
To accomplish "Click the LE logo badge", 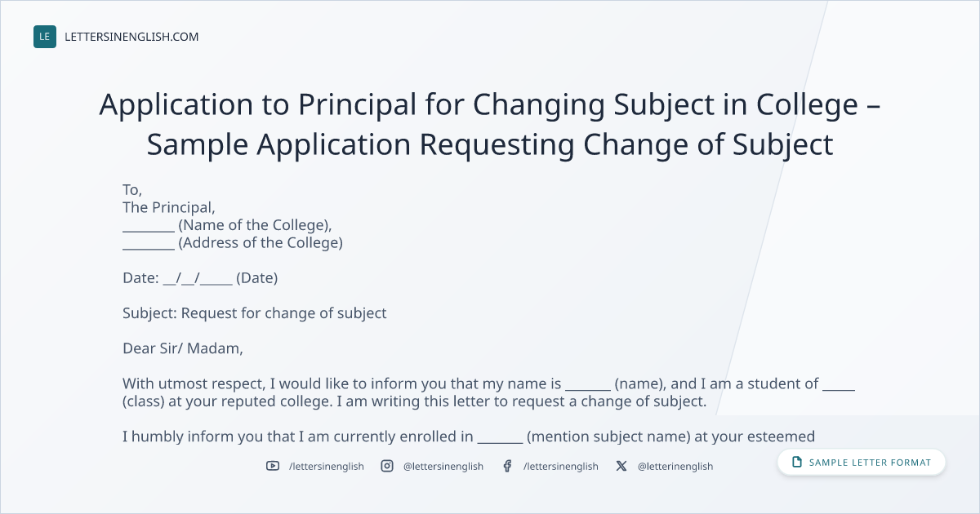I will click(45, 37).
